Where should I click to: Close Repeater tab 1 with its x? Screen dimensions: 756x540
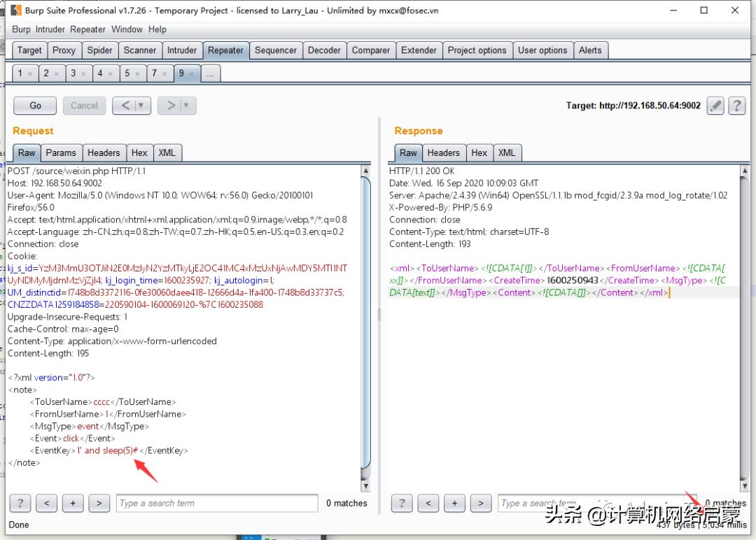pos(30,73)
